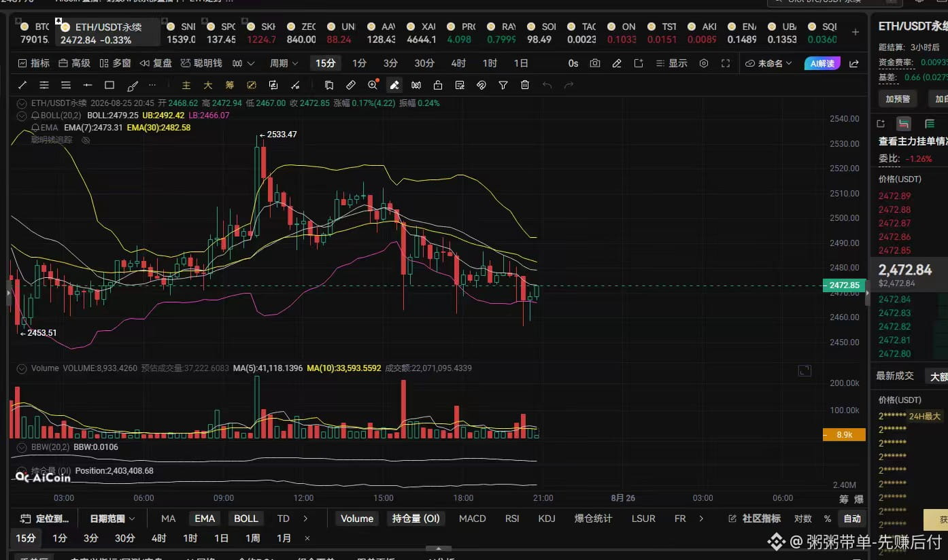Toggle the 主 overlay button

[x=186, y=86]
